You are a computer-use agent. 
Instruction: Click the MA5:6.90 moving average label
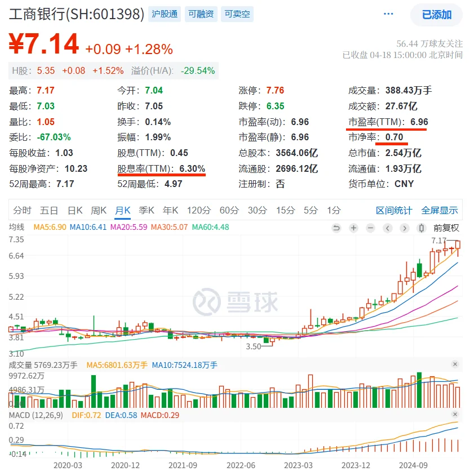(x=50, y=227)
